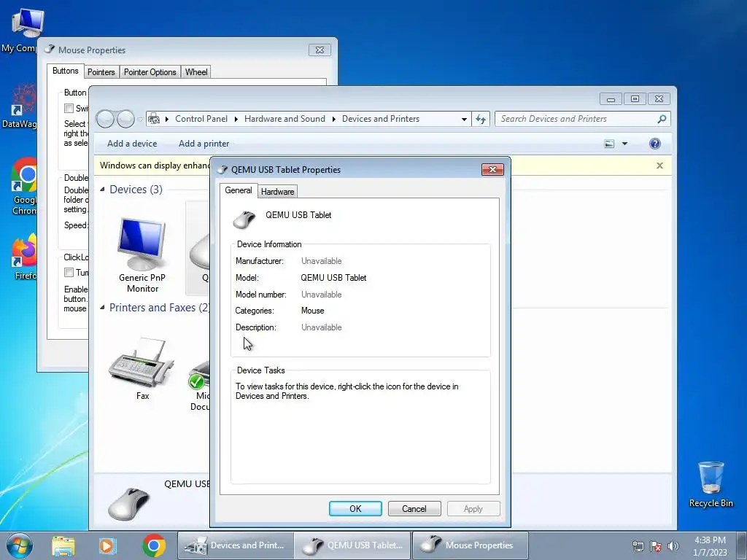The image size is (747, 560).
Task: Expand breadcrumb arrow before Control Panel
Action: pyautogui.click(x=167, y=119)
